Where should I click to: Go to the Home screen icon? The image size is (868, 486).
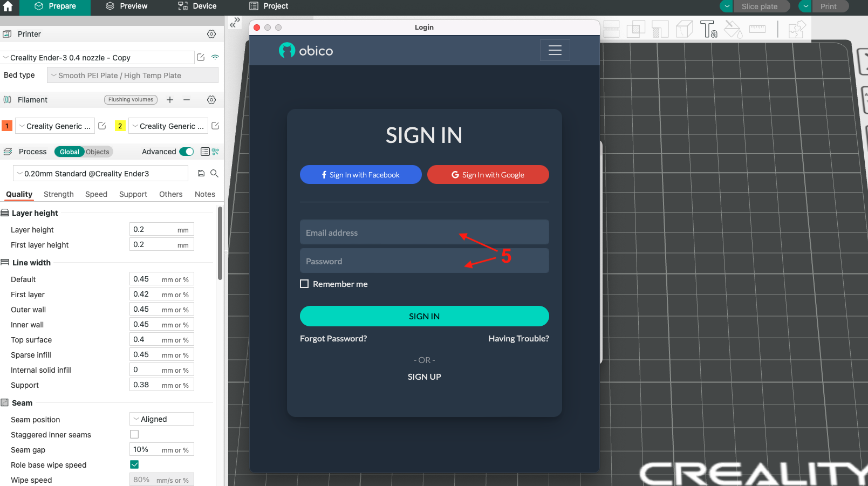pos(8,6)
